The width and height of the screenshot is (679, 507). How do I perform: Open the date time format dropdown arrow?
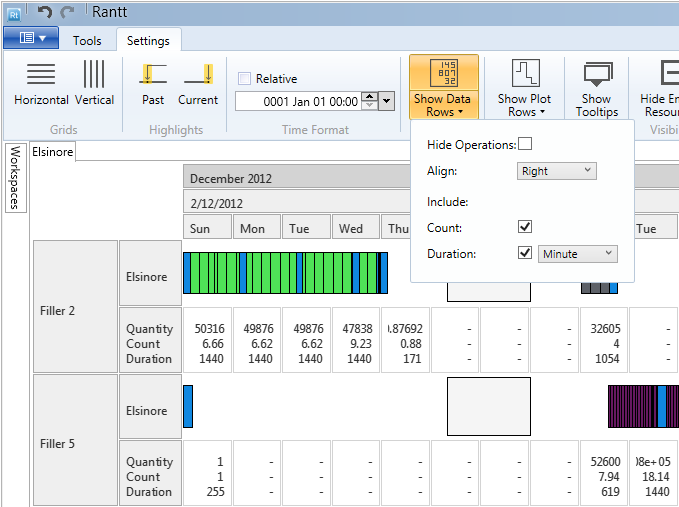click(x=387, y=101)
